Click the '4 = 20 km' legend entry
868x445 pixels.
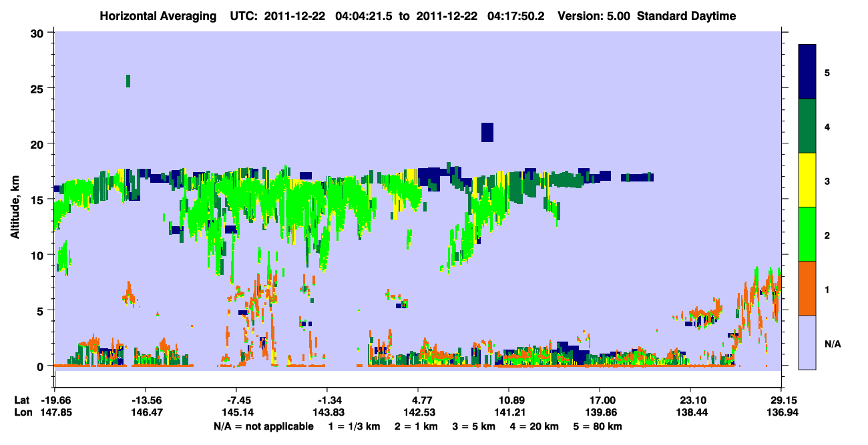pos(534,426)
